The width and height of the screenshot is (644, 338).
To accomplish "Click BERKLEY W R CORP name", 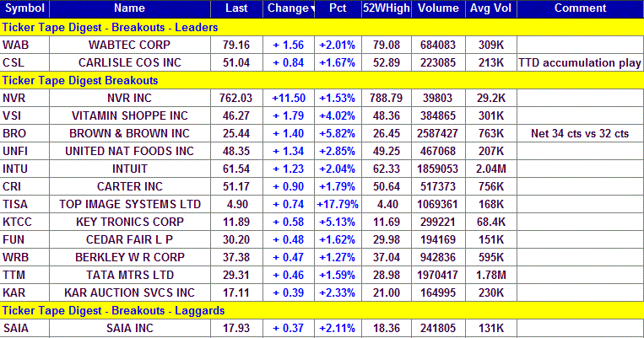I will pos(130,257).
